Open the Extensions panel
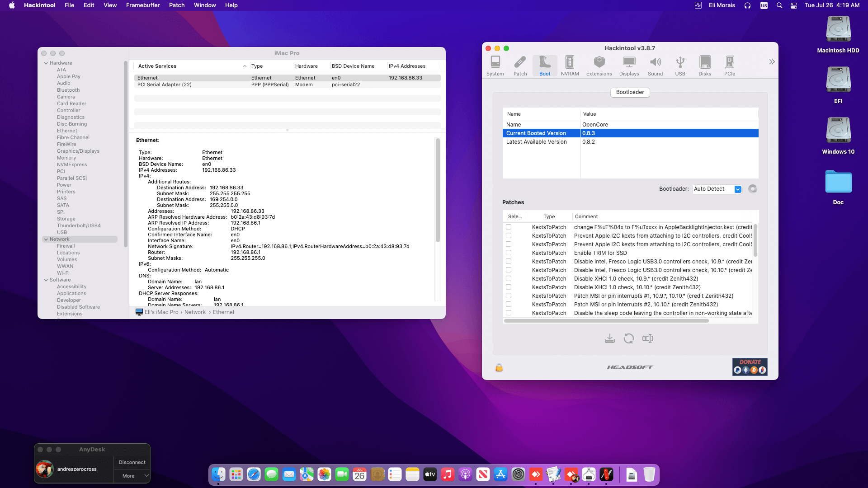Image resolution: width=868 pixels, height=488 pixels. tap(599, 66)
